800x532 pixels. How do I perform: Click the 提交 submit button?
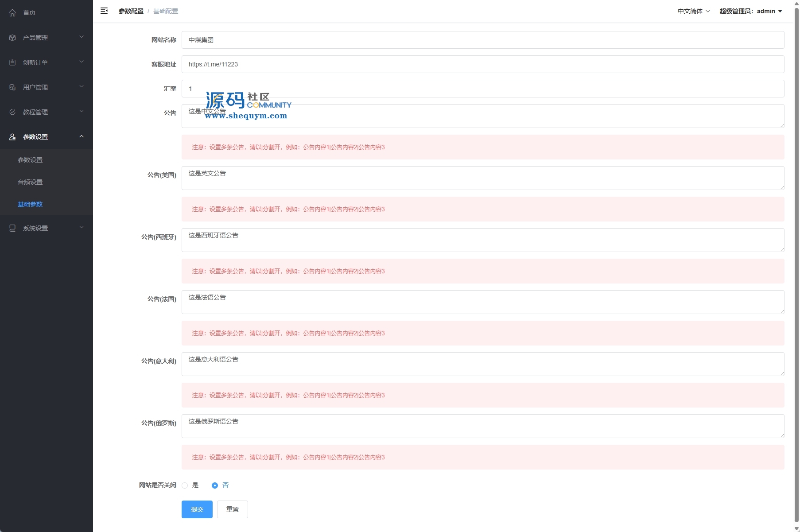pyautogui.click(x=197, y=509)
